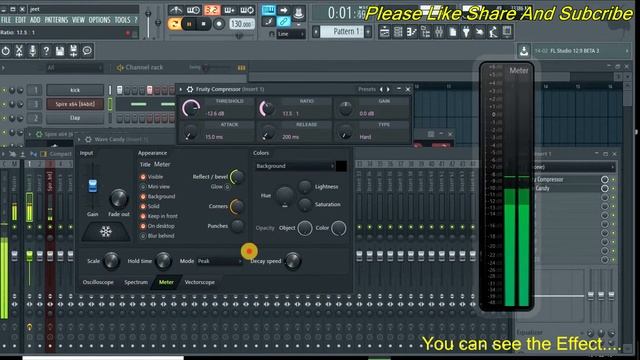Select the kick channel button
The image size is (640, 360).
coord(75,90)
